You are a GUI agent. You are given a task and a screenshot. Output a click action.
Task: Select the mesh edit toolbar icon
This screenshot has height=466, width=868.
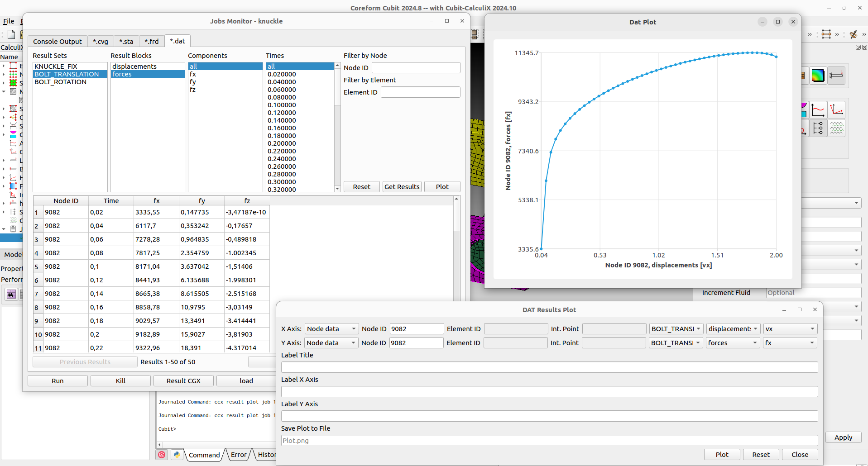tap(826, 34)
